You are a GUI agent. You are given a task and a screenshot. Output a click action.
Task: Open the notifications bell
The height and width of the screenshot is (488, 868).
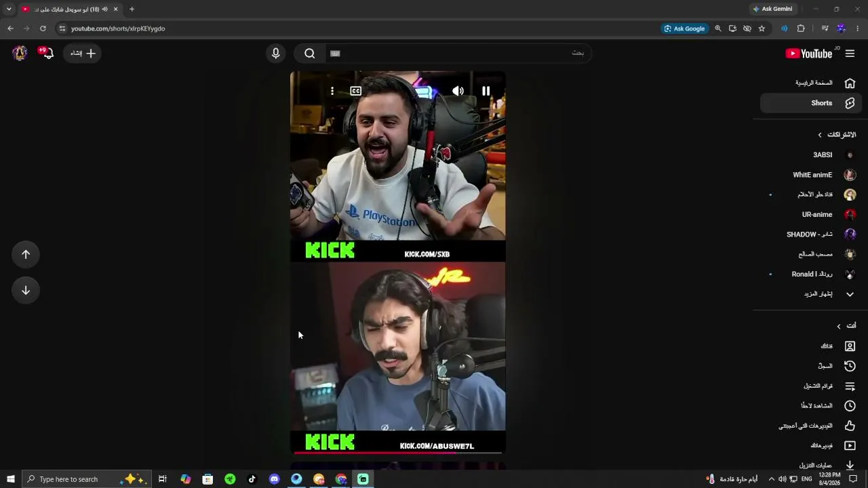pyautogui.click(x=47, y=53)
